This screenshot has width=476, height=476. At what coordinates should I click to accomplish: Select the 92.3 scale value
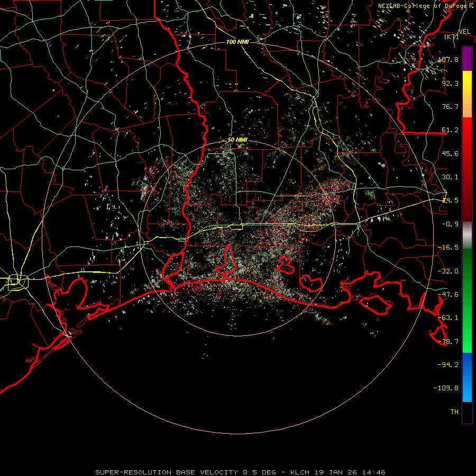coord(450,83)
